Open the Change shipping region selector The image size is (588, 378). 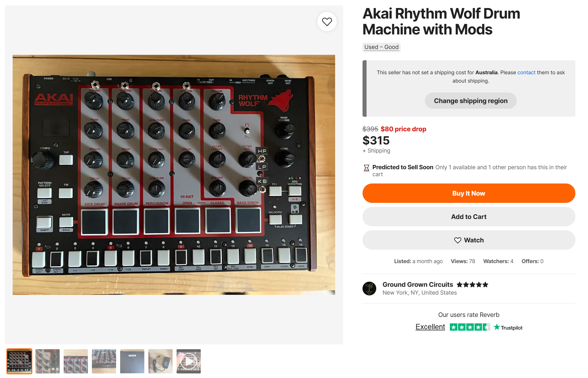(x=470, y=101)
